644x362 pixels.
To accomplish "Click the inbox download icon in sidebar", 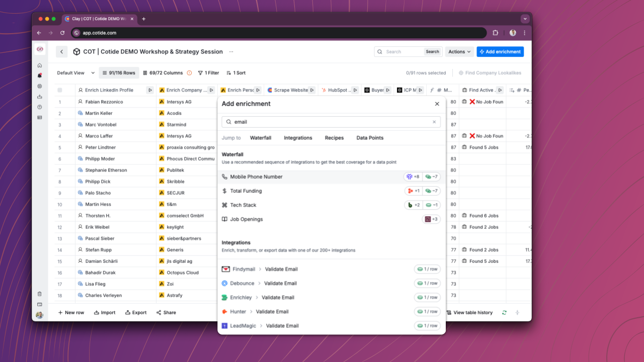I will [x=40, y=97].
